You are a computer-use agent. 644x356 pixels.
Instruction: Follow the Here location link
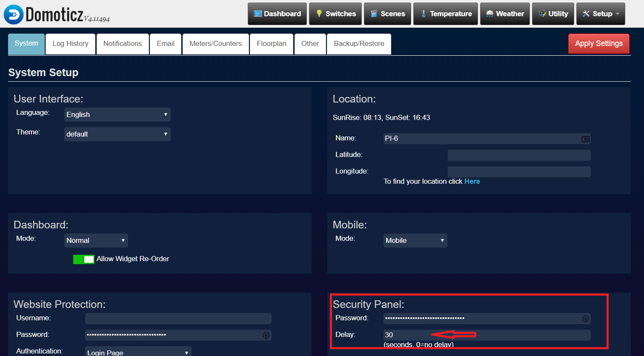pos(472,181)
